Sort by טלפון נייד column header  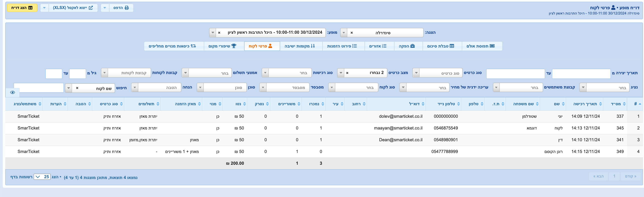pyautogui.click(x=444, y=104)
